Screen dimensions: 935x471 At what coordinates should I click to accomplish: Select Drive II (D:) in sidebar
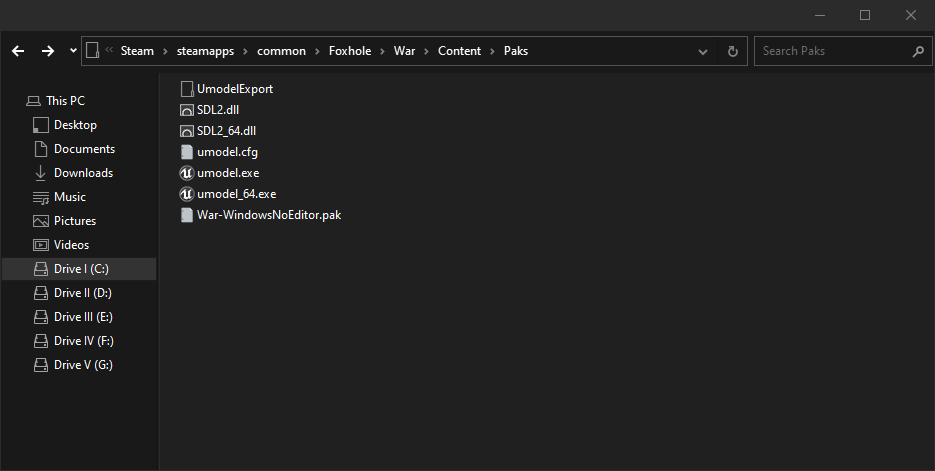[x=82, y=293]
